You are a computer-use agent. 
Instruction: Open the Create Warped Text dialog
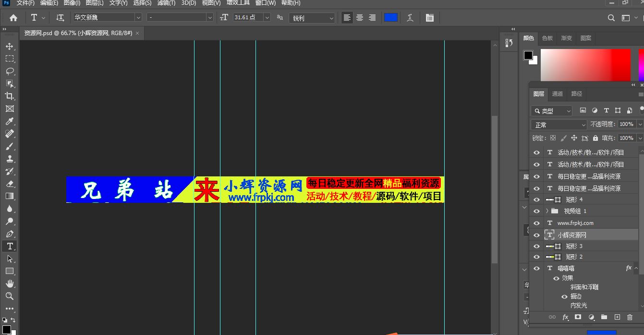[x=410, y=18]
